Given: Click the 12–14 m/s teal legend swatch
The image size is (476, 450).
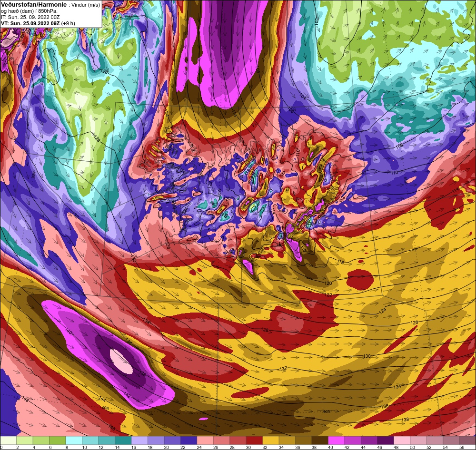Looking at the screenshot, I should tap(107, 440).
